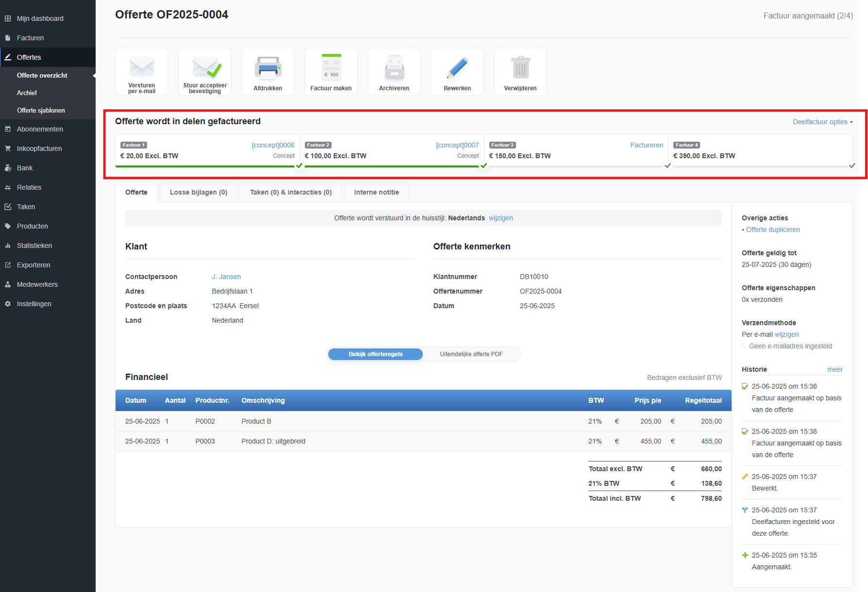Open contact J. Jansen
Screen dimensions: 868x592
[x=226, y=277]
